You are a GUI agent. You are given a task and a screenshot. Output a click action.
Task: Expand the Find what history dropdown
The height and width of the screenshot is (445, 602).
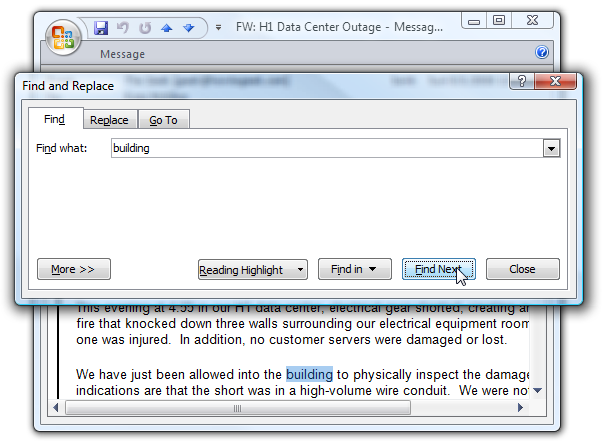pyautogui.click(x=551, y=149)
